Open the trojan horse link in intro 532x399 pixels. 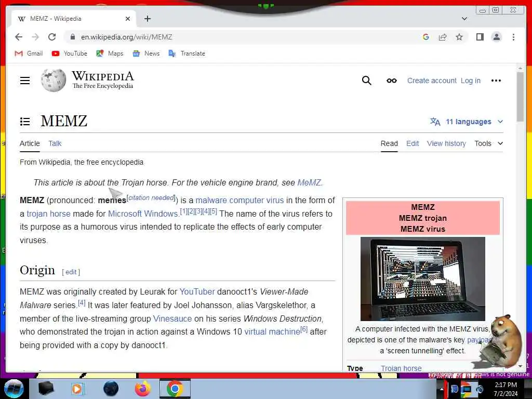48,214
